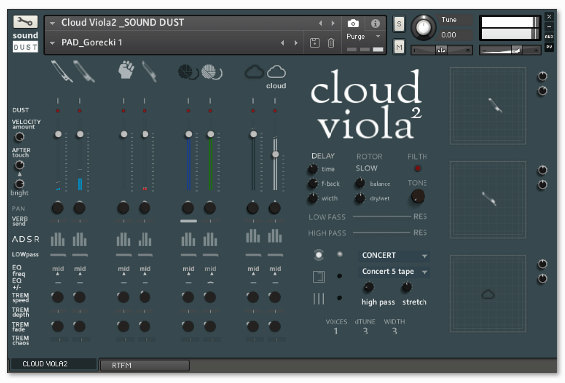
Task: Switch to the RTFM tab
Action: click(x=144, y=365)
